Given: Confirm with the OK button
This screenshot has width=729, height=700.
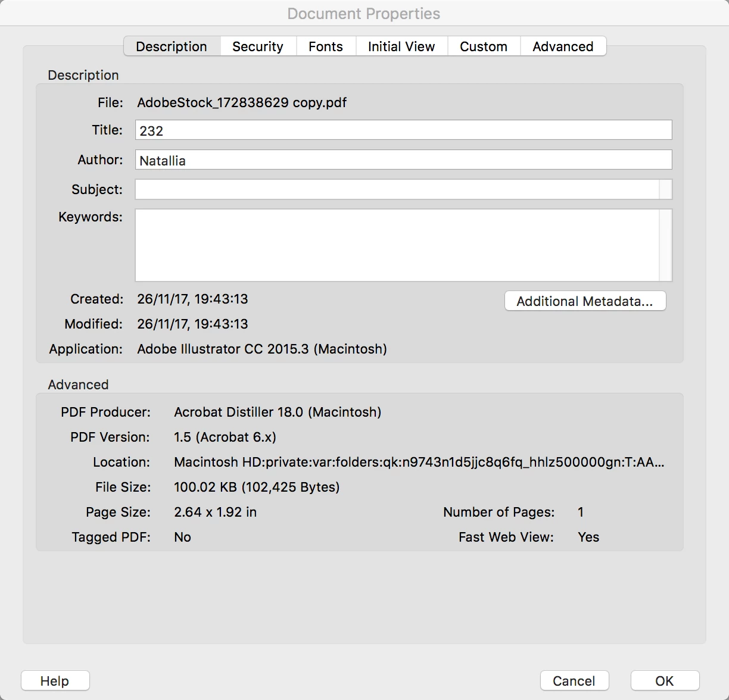Looking at the screenshot, I should pos(665,681).
